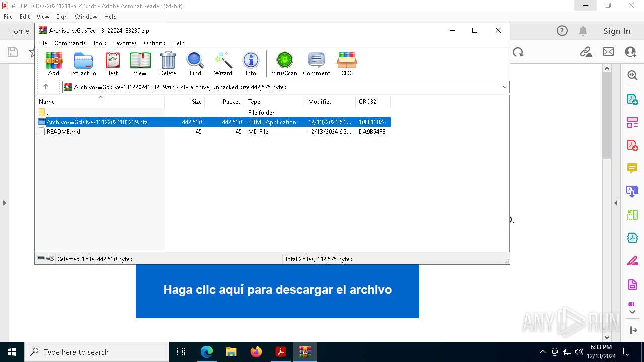Open WinRAR Commands menu
This screenshot has height=362, width=644.
70,43
